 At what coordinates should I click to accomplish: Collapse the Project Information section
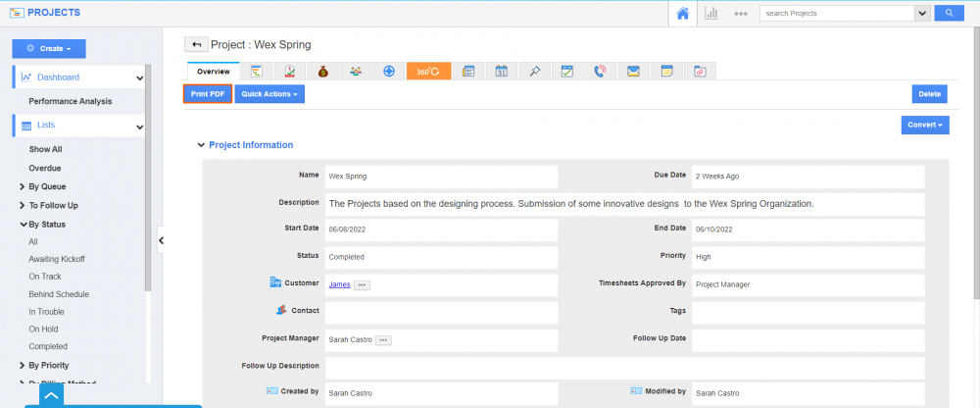pos(201,145)
